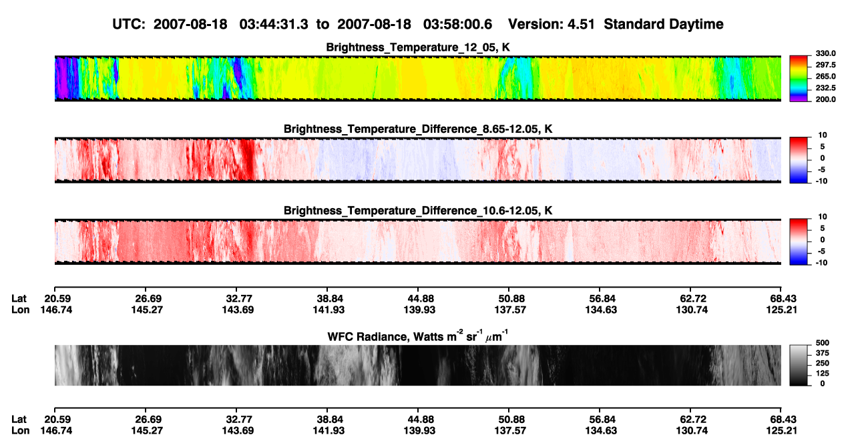Click the 'Lat' label under the 10.6-12.05 panel
Screen dimensions: 868x445
(x=19, y=298)
